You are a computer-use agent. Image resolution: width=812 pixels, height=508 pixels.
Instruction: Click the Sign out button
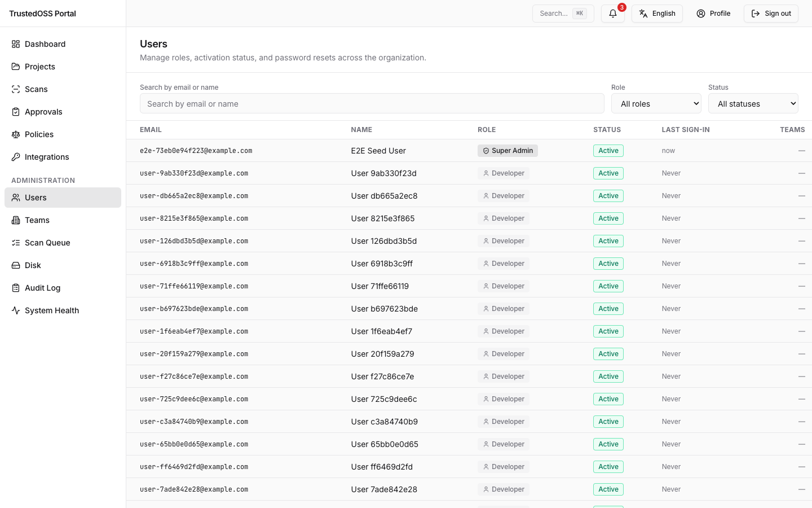[x=771, y=14]
